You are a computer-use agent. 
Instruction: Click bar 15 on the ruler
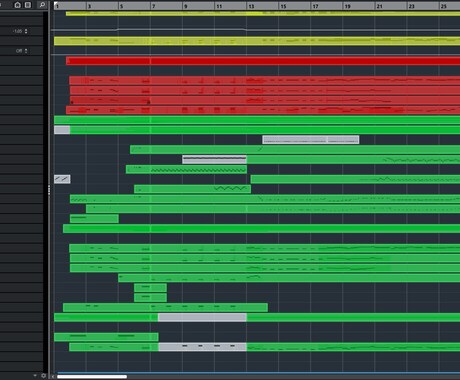283,6
